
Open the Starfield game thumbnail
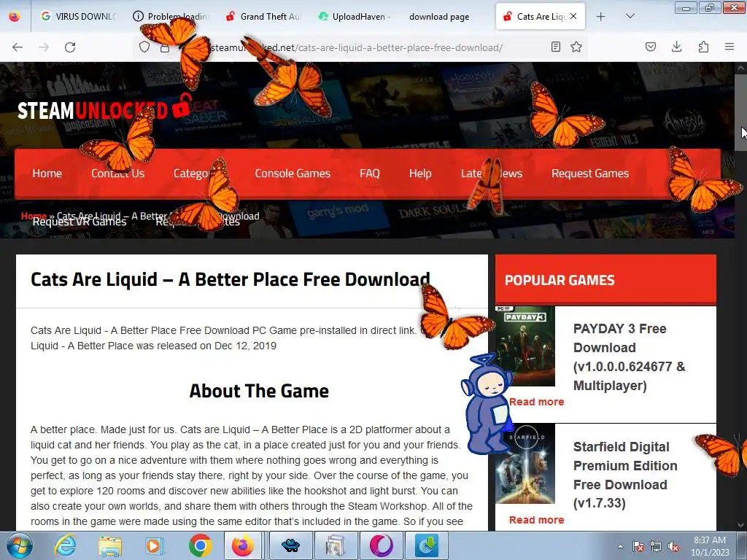click(525, 464)
